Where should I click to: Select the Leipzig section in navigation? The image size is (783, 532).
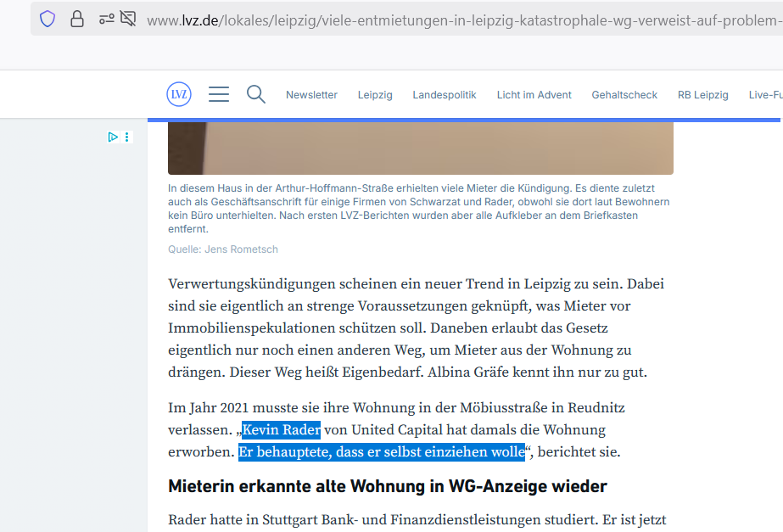(x=375, y=95)
